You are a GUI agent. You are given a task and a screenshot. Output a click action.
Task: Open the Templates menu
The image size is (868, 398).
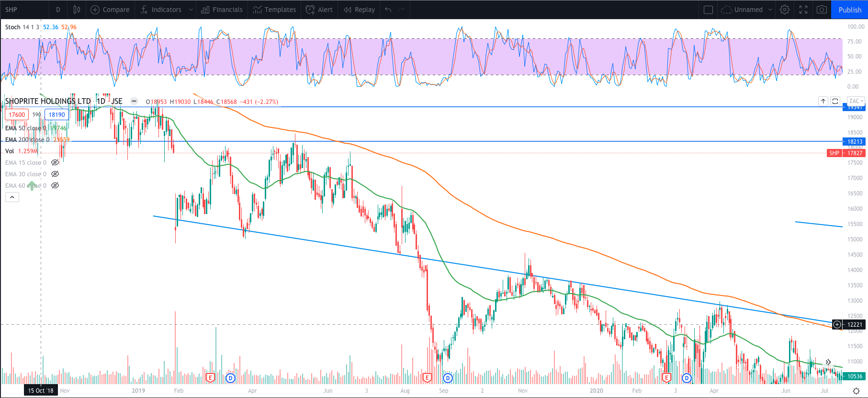[x=274, y=10]
